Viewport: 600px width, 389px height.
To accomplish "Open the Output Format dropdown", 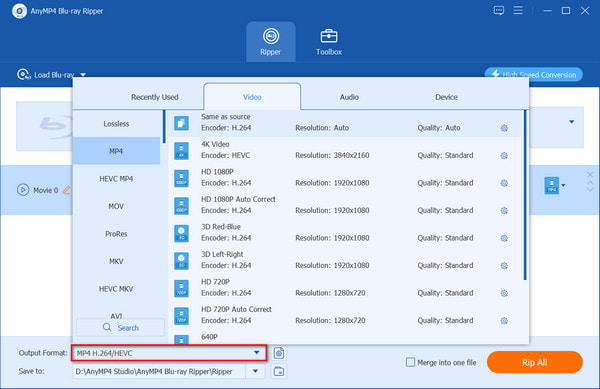I will point(169,353).
